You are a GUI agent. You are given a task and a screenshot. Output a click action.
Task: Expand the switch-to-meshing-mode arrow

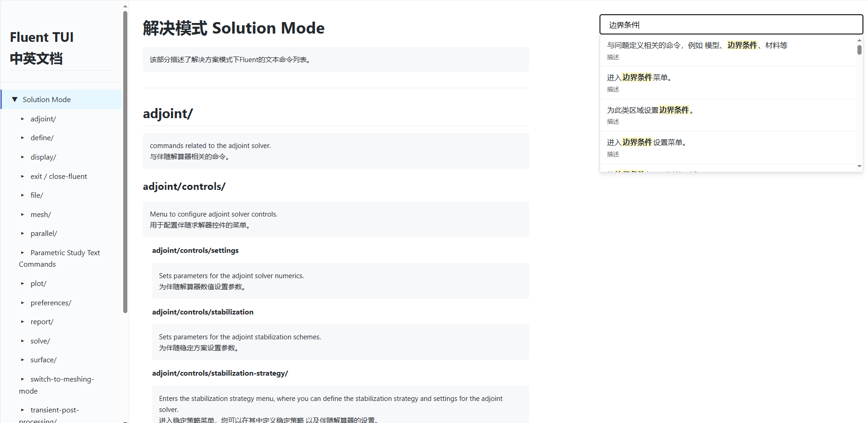pyautogui.click(x=23, y=379)
